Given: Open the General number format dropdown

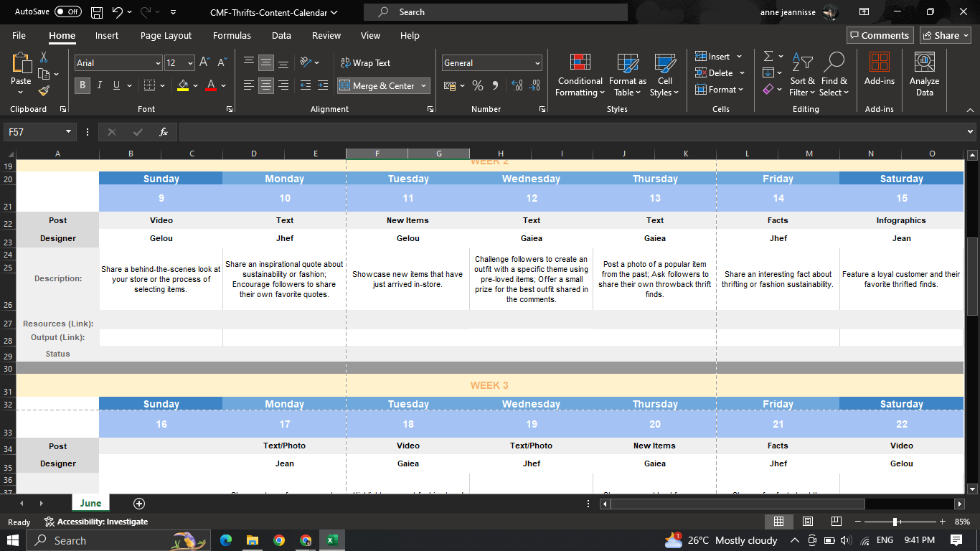Looking at the screenshot, I should [537, 63].
